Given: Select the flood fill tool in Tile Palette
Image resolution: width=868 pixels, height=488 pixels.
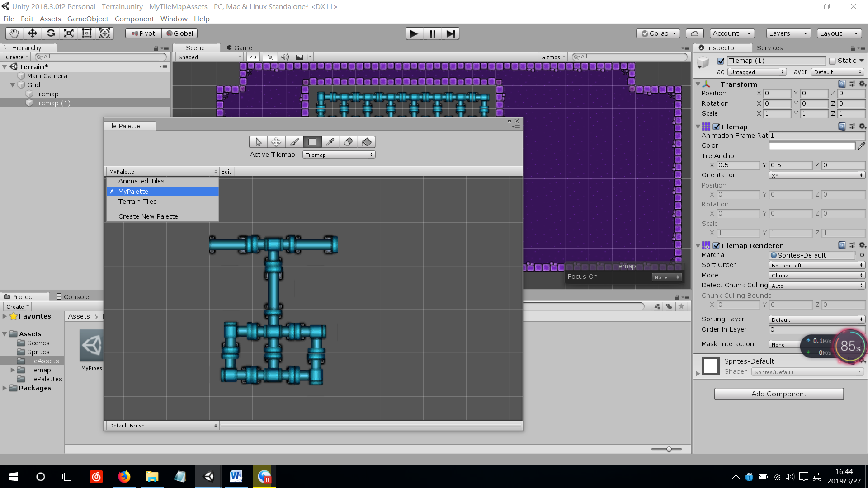Looking at the screenshot, I should pos(366,142).
